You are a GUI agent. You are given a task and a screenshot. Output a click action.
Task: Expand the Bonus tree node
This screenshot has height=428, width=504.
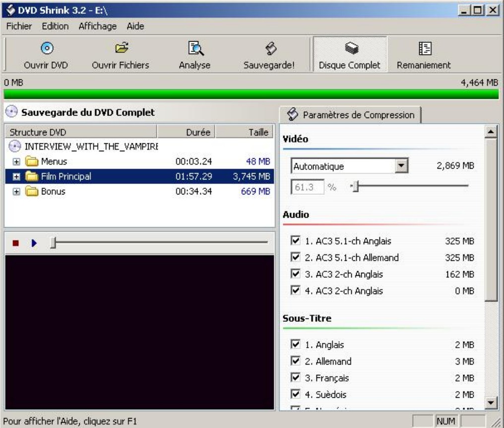[16, 191]
